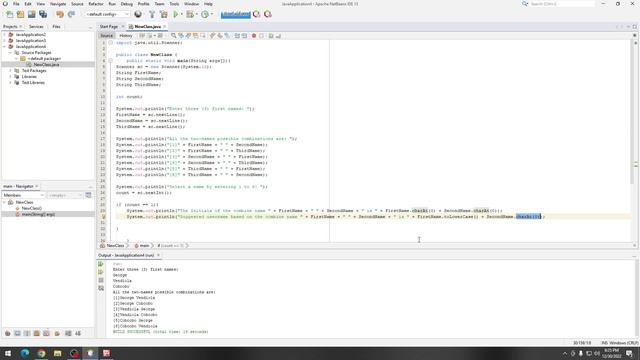Click the lightbulb hint icon in the editor gutter
The height and width of the screenshot is (360, 640).
[x=103, y=217]
